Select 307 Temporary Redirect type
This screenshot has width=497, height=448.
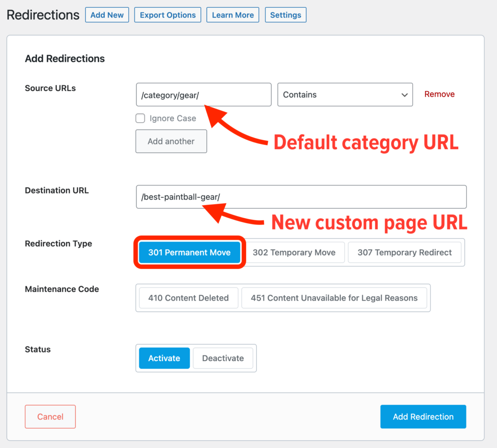[404, 253]
